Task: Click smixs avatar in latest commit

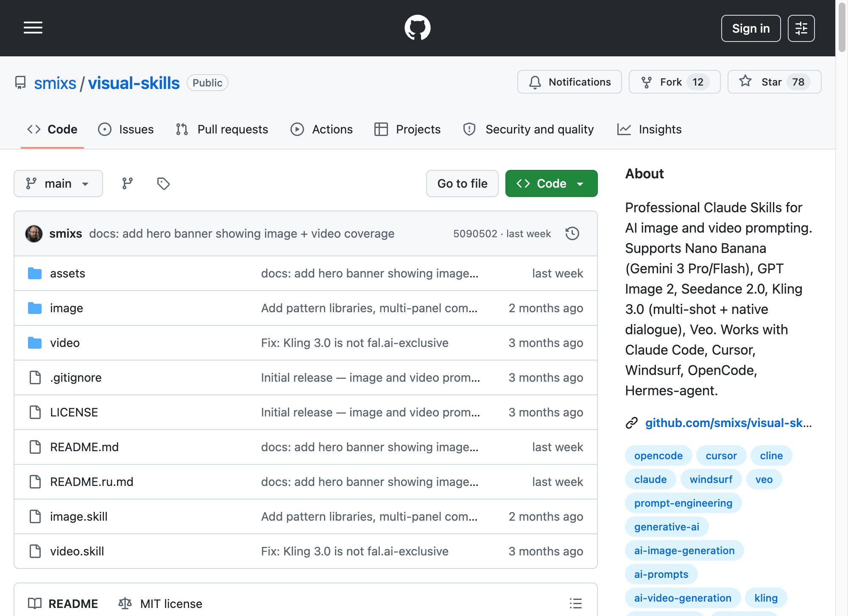Action: point(34,233)
